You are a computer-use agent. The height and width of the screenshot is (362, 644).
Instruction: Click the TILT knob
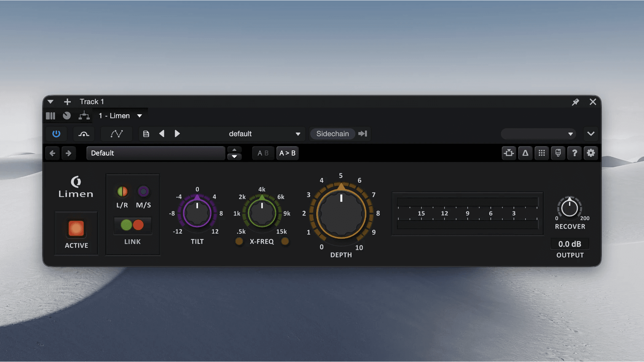(x=197, y=213)
